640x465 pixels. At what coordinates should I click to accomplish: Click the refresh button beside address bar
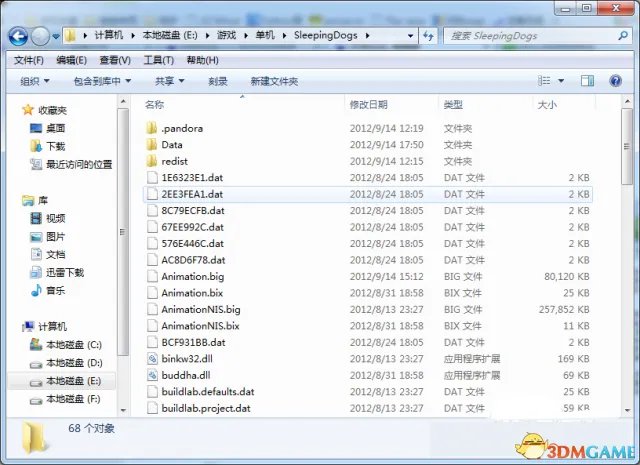tap(428, 36)
